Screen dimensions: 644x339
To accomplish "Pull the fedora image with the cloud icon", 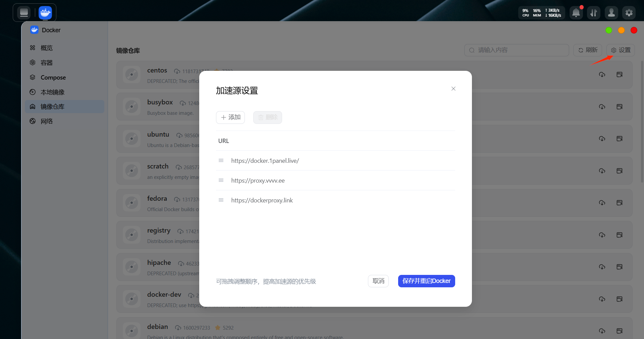I will click(x=602, y=203).
